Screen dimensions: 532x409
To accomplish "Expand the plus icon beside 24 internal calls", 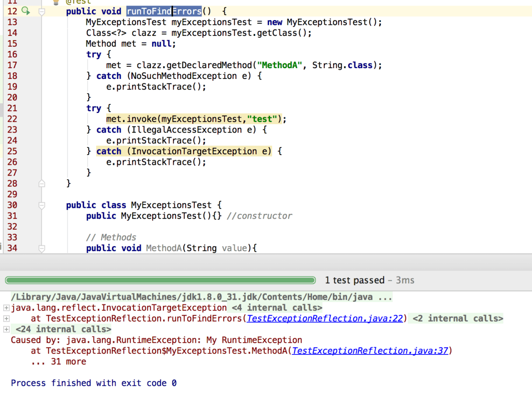I will 6,330.
